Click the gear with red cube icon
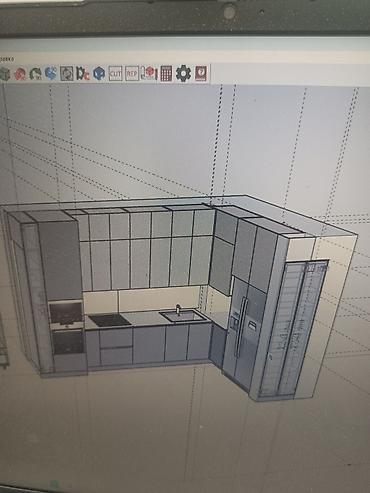370x493 pixels. point(83,73)
